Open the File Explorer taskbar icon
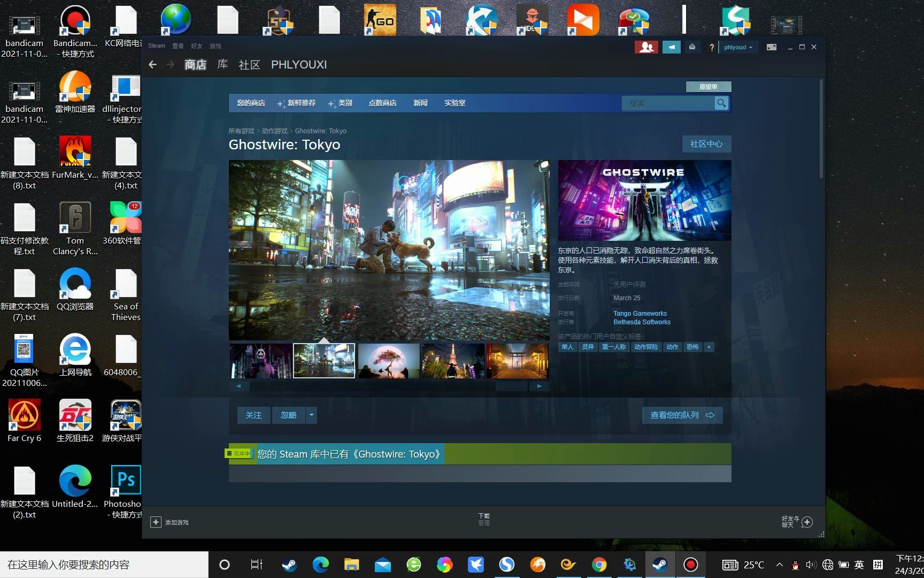 coord(351,565)
